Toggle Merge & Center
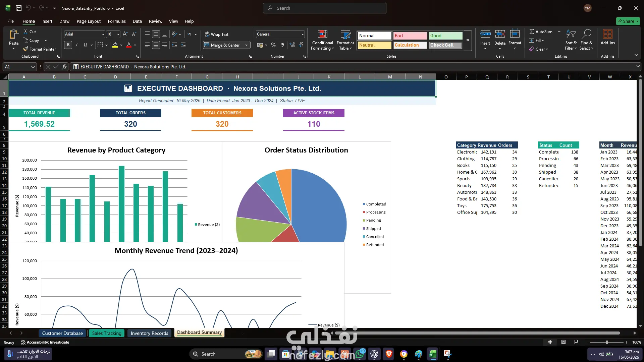Image resolution: width=644 pixels, height=362 pixels. click(x=223, y=45)
